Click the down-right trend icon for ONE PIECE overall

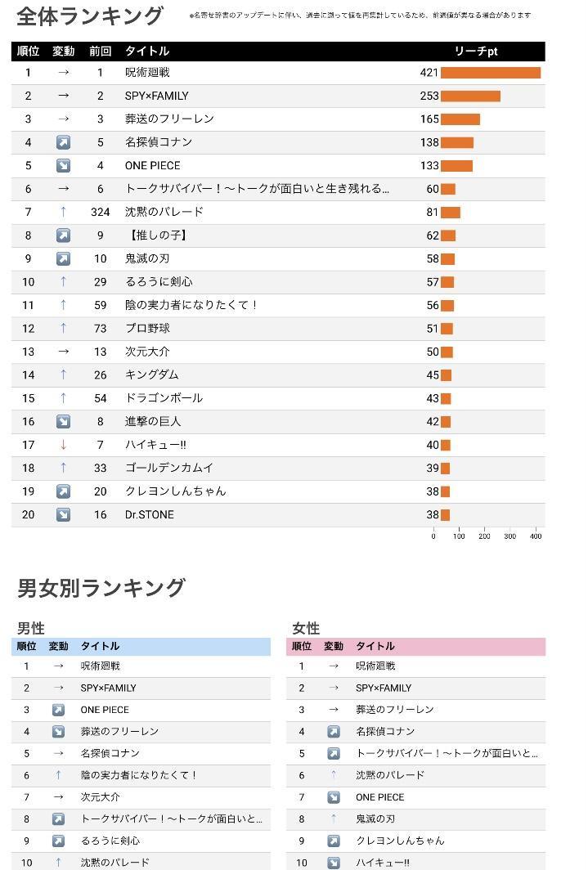63,166
